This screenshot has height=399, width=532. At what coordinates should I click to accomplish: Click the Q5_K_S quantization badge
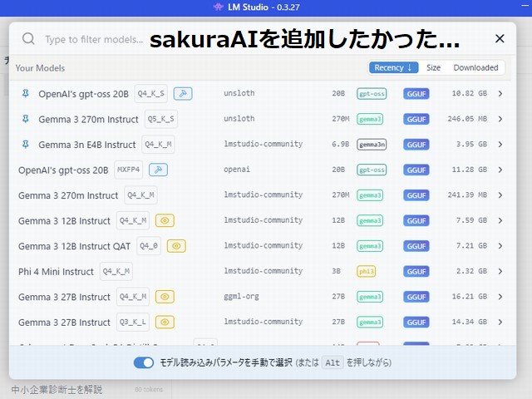[160, 119]
